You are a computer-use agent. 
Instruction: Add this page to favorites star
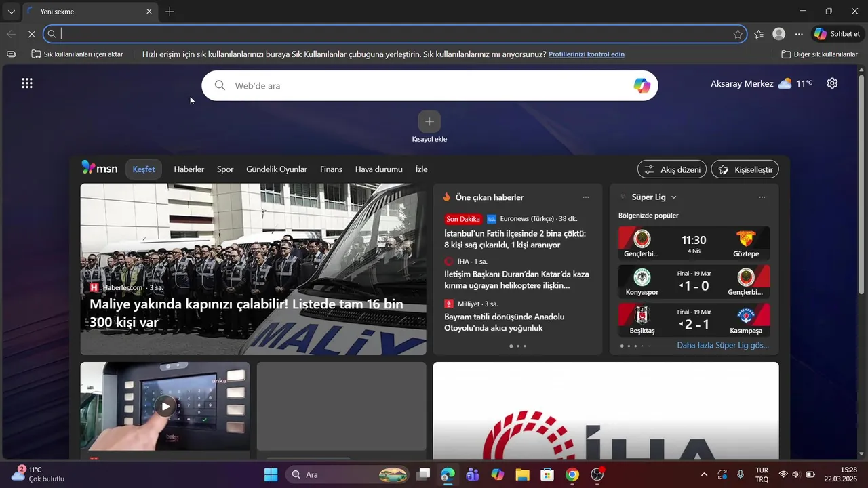point(738,34)
